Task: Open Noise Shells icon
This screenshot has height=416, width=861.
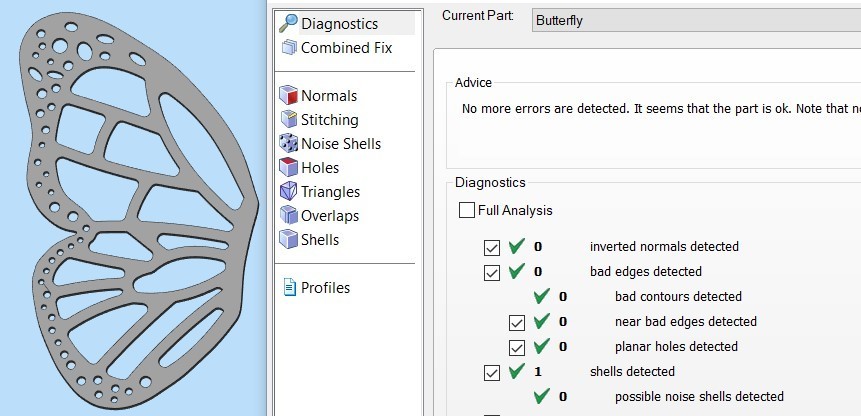Action: [x=288, y=144]
